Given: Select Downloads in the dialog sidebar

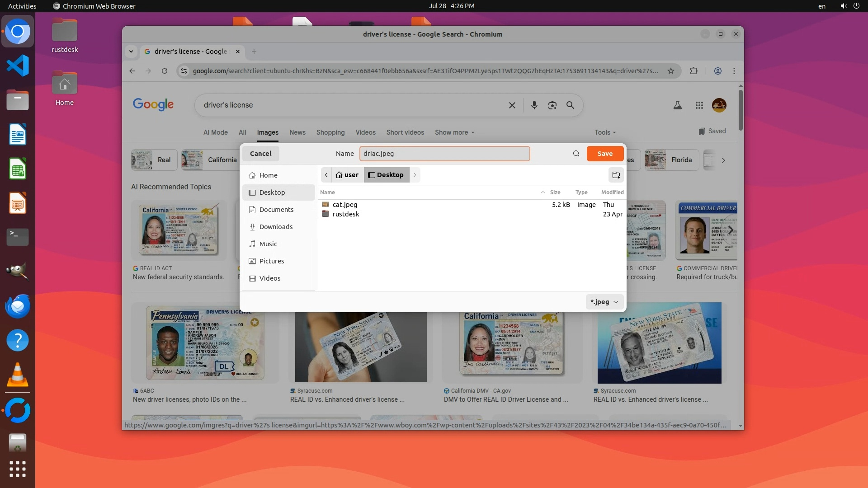Looking at the screenshot, I should pos(276,227).
